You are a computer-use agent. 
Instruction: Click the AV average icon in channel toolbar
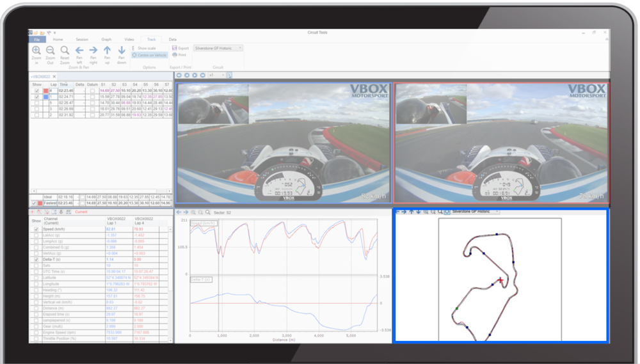(68, 212)
